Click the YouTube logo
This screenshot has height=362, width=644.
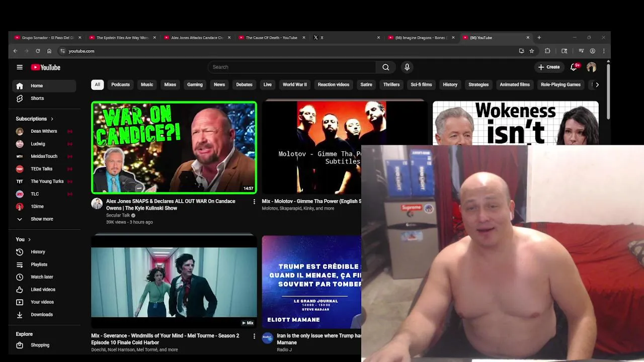[x=45, y=67]
